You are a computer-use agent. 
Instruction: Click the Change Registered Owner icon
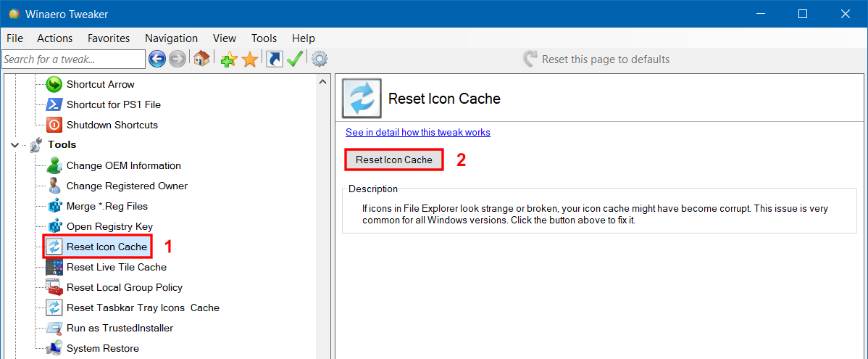pos(54,186)
